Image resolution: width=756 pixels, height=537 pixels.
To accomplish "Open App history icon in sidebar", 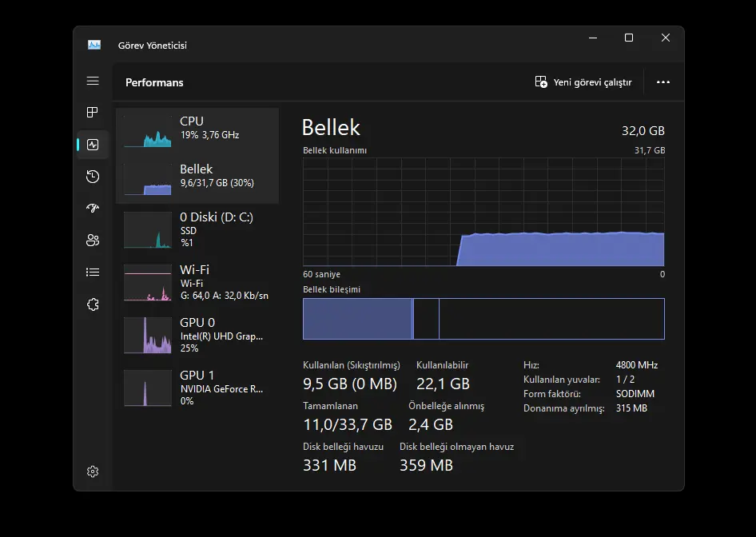I will (x=93, y=177).
